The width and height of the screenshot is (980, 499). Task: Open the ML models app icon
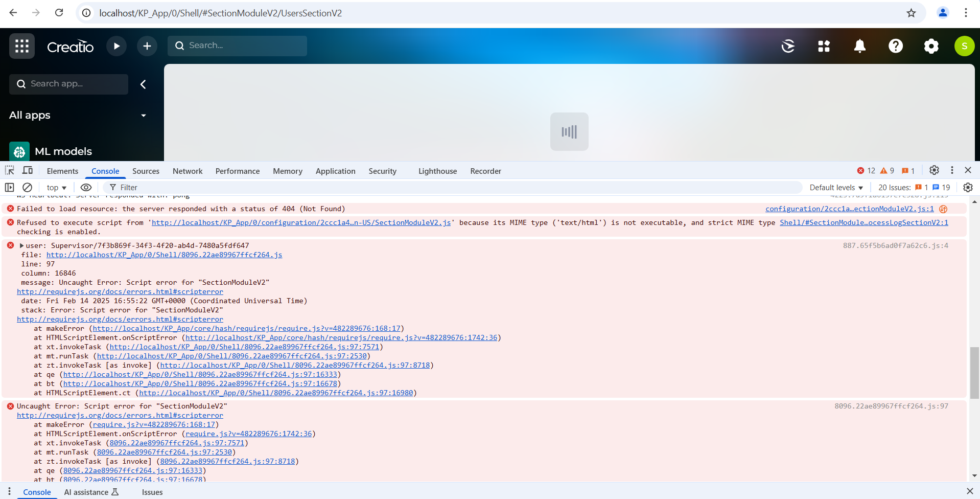(x=19, y=151)
